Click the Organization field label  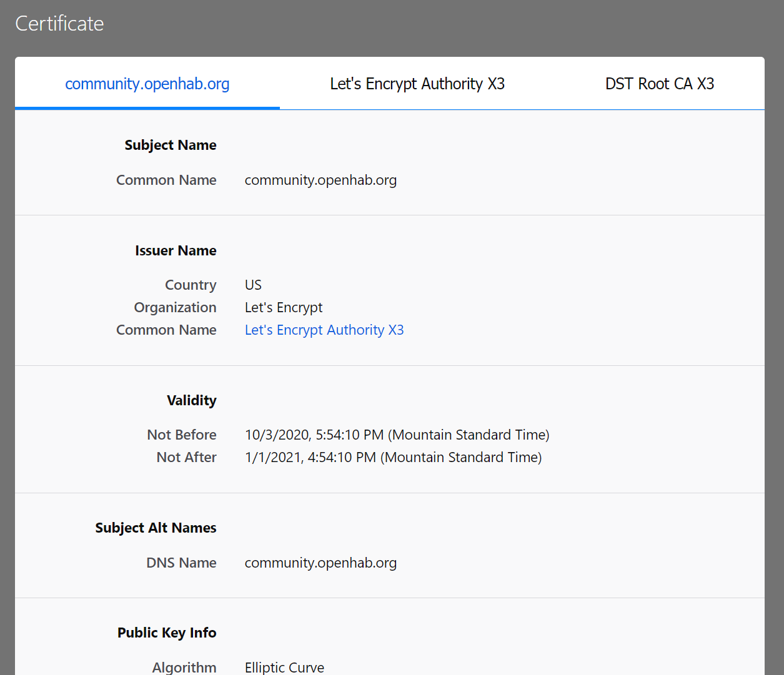tap(175, 307)
